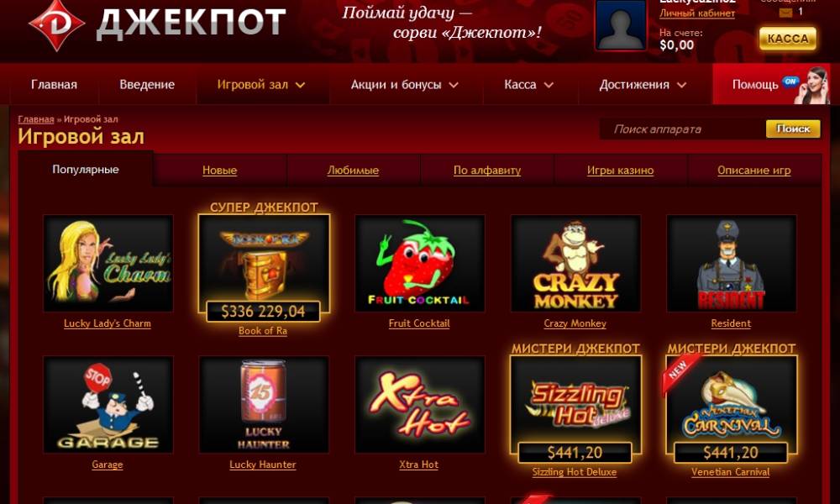Click the user profile avatar picture
Screen dimensions: 840x504
point(621,24)
